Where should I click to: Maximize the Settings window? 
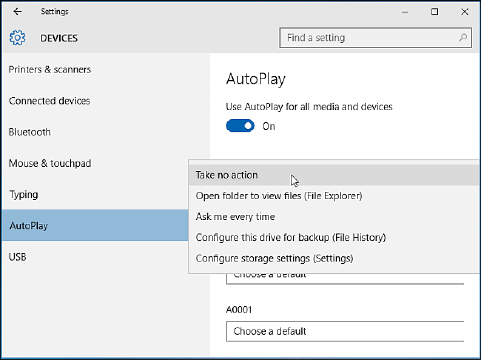(x=435, y=12)
